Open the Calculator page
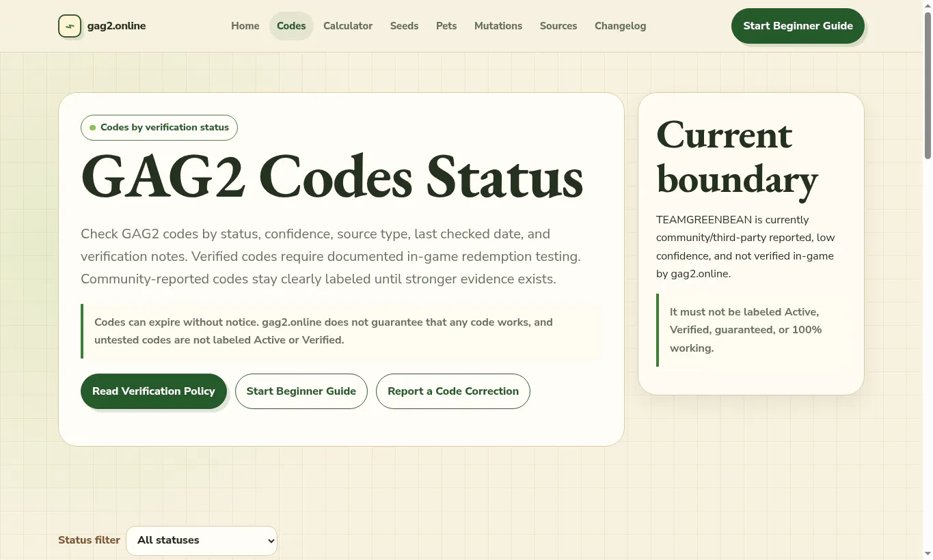This screenshot has height=560, width=933. 348,26
